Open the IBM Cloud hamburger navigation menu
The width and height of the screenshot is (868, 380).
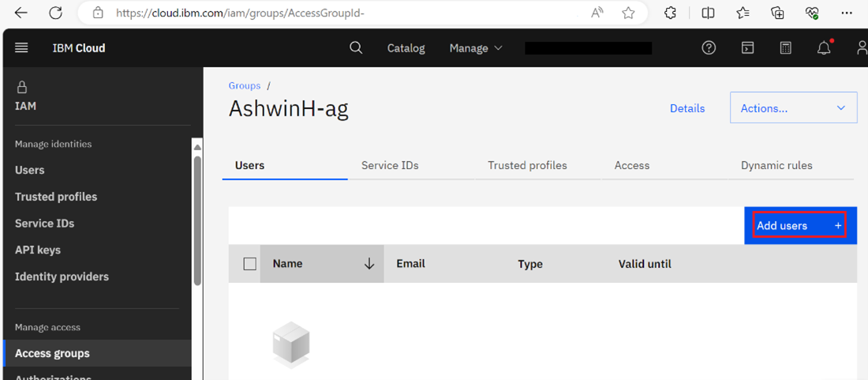point(21,48)
